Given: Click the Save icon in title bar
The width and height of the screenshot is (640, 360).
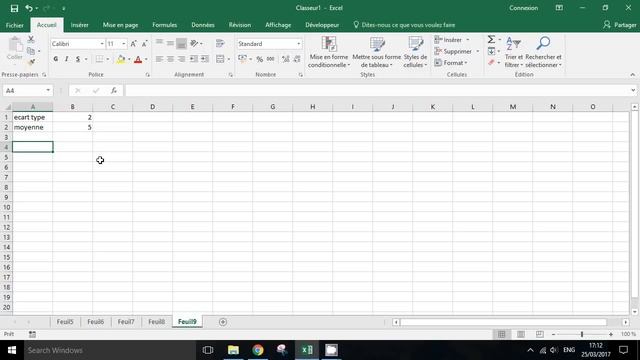Looking at the screenshot, I should click(x=14, y=8).
